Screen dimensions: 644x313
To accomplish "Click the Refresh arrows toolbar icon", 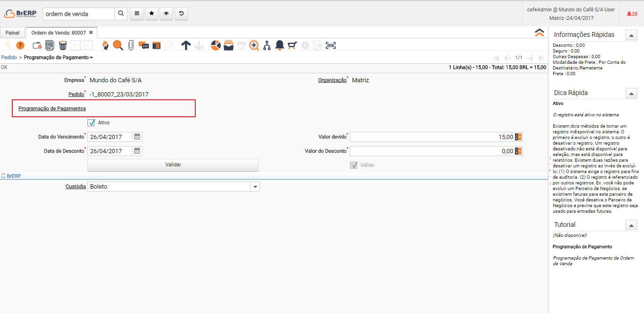I will click(105, 45).
